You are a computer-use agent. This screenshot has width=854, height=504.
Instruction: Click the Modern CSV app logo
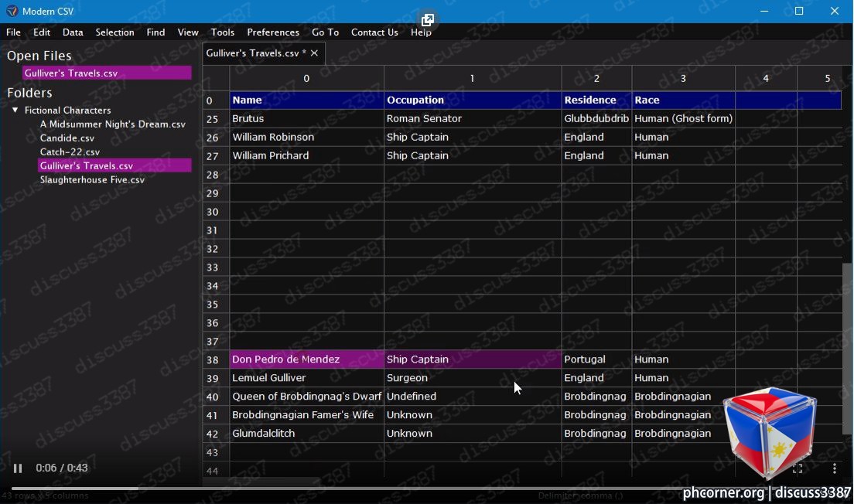(12, 11)
